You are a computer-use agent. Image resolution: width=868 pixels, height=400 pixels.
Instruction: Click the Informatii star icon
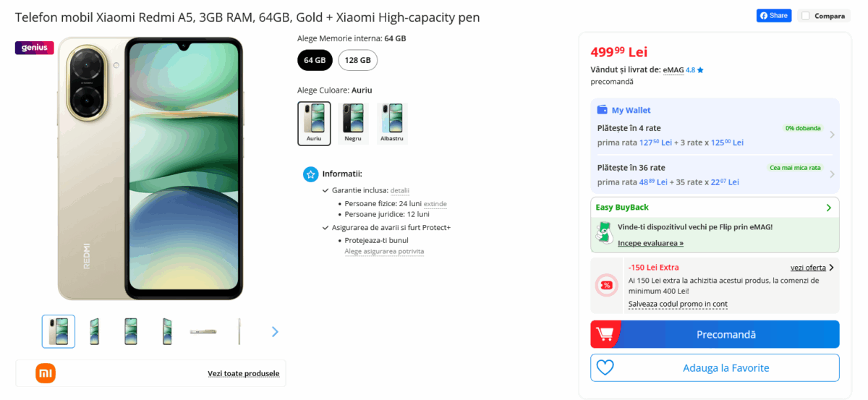point(310,174)
